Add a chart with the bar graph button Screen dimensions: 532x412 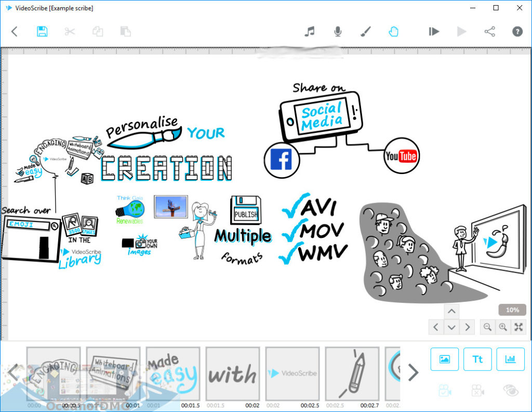(x=510, y=359)
